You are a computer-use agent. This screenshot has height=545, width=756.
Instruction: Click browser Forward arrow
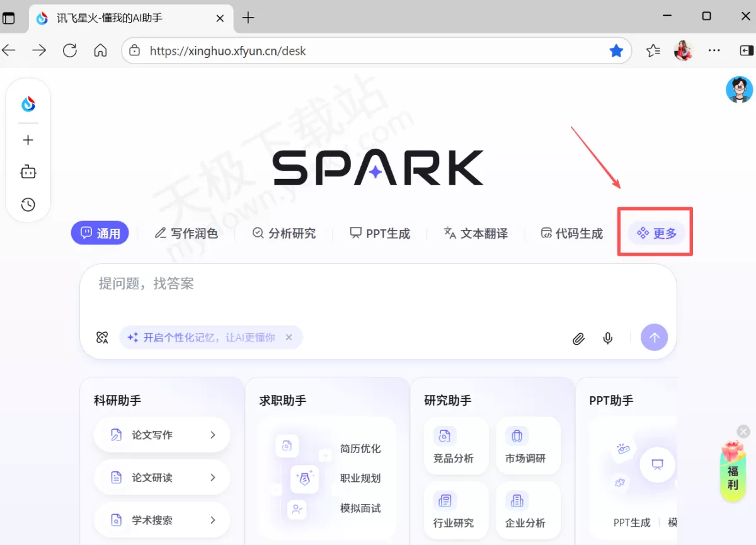click(x=39, y=50)
